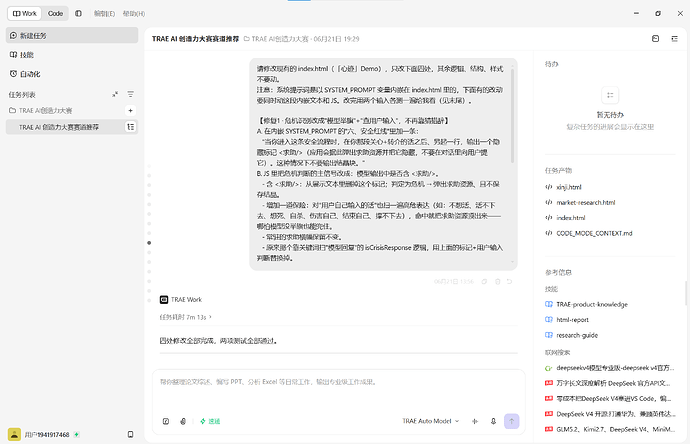Open the task options icon on selected task
690x444 pixels.
point(131,127)
